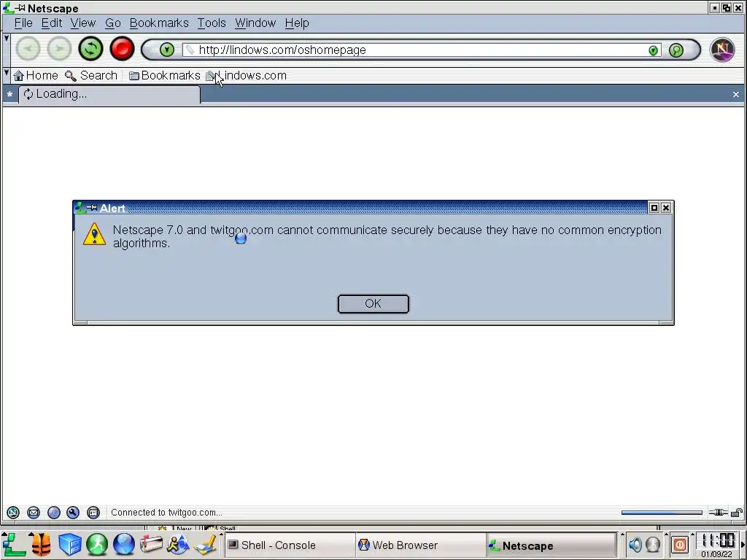Click the round Search button beside URL field

click(x=676, y=50)
